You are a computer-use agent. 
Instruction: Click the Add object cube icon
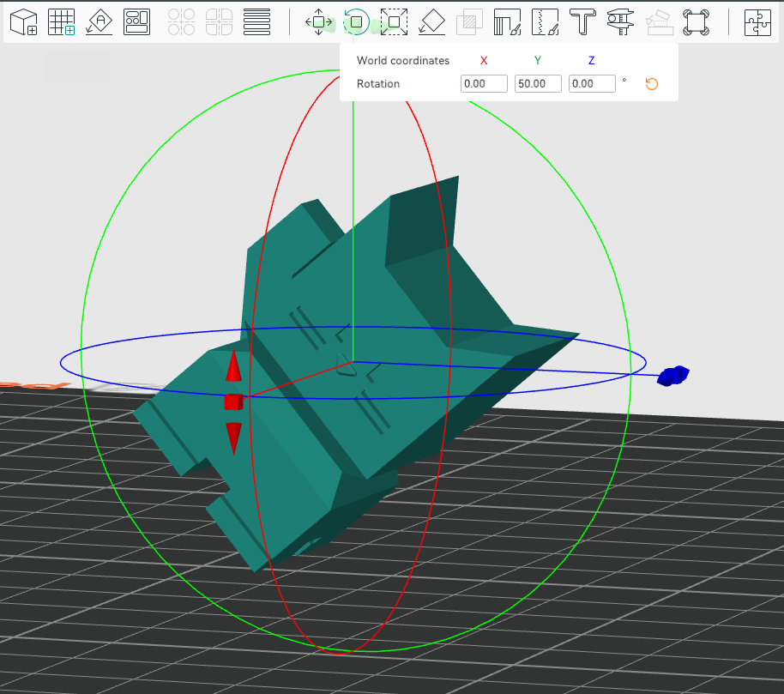(x=23, y=22)
